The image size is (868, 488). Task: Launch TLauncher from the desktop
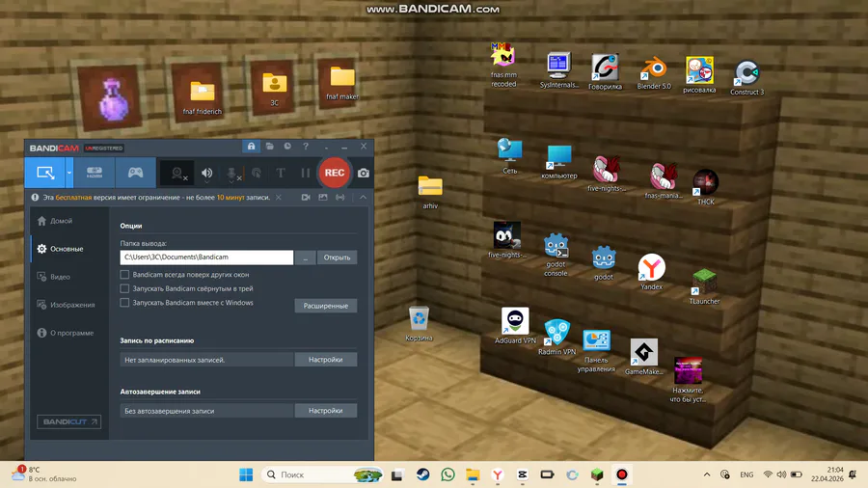point(704,286)
